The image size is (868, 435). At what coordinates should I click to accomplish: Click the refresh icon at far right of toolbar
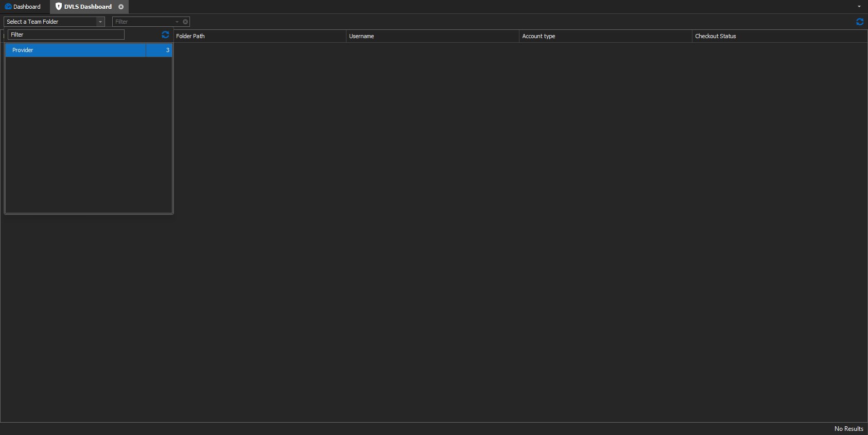(x=859, y=22)
